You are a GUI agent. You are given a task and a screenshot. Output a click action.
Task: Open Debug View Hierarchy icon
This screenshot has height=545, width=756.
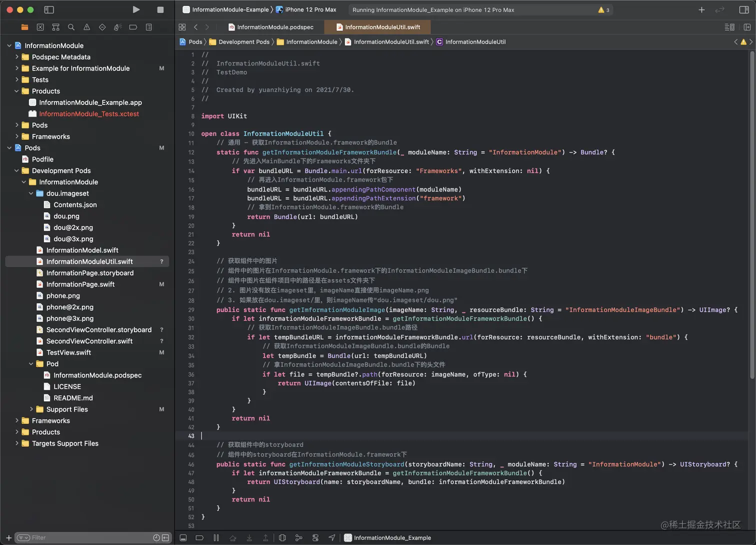click(x=282, y=538)
